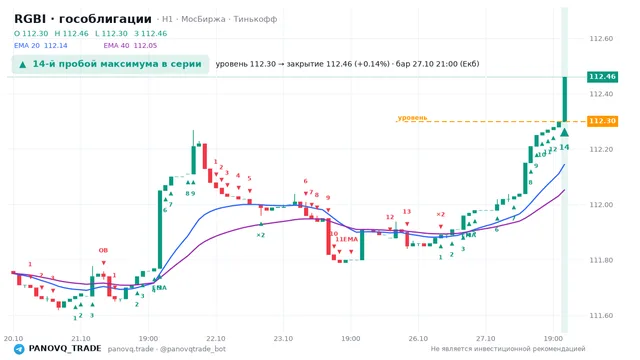This screenshot has height=360, width=640.
Task: Click the red '11EMA' marker label
Action: (347, 240)
